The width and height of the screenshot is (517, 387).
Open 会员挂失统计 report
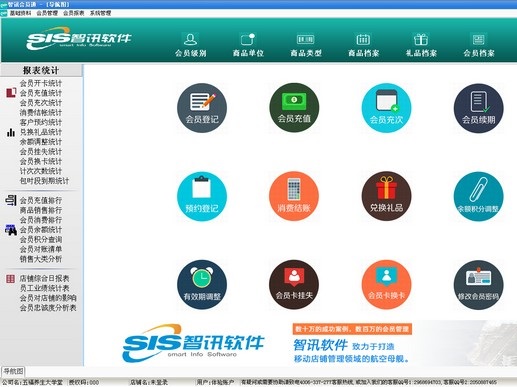[41, 151]
